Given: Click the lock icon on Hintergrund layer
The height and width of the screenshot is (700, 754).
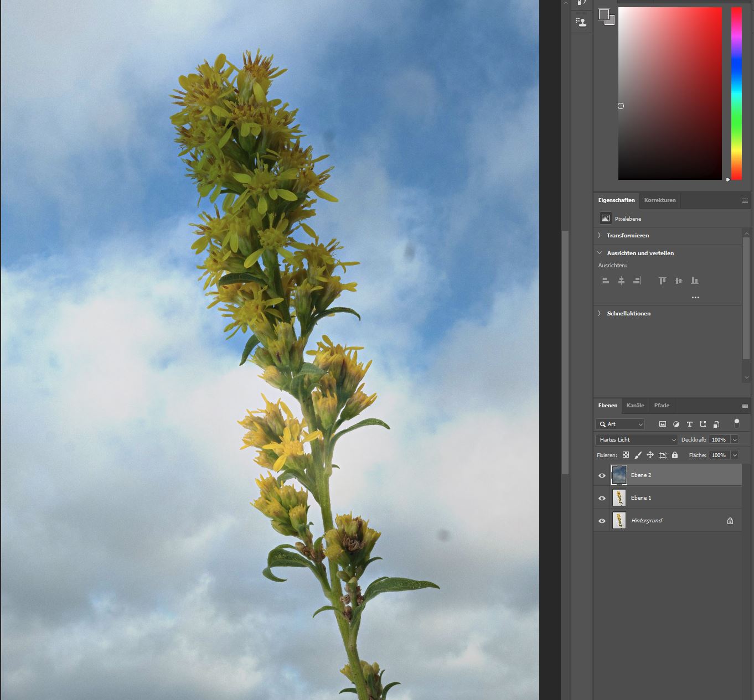Looking at the screenshot, I should tap(730, 521).
